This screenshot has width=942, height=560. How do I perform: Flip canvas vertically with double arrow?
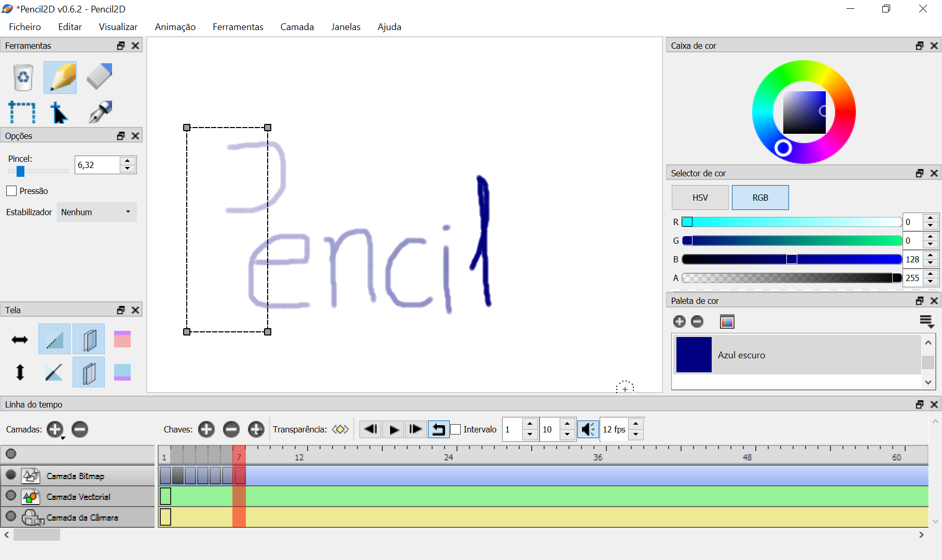coord(20,372)
